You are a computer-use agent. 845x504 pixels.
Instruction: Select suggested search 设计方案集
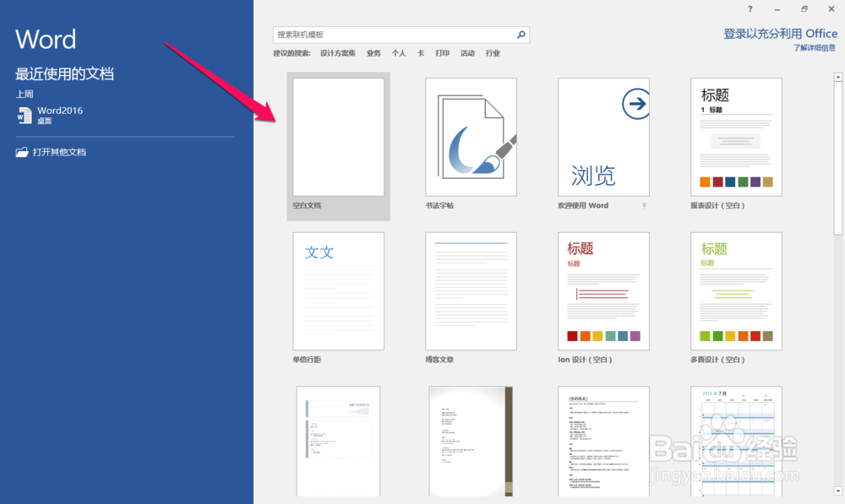point(338,53)
